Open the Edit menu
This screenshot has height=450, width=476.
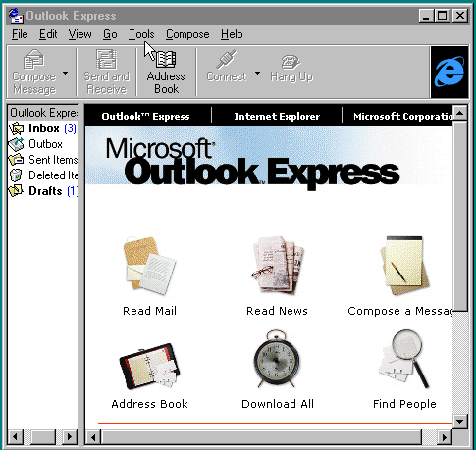pyautogui.click(x=48, y=34)
